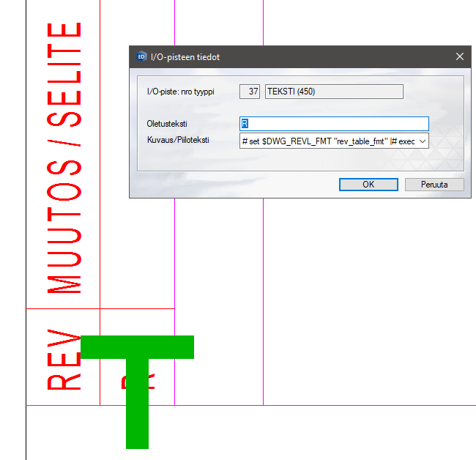
Task: Click the TEKSTI (450) type field
Action: point(333,92)
